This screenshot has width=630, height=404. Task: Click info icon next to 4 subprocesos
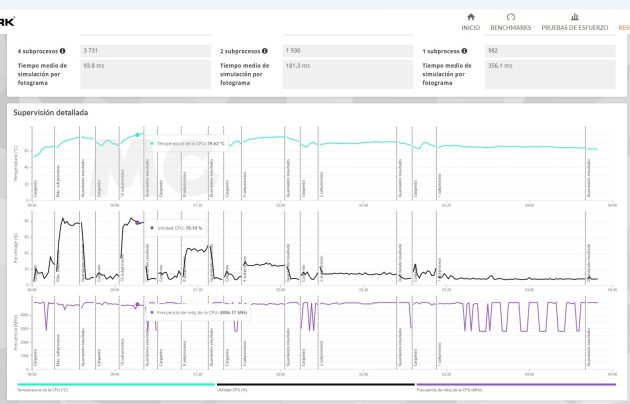62,50
